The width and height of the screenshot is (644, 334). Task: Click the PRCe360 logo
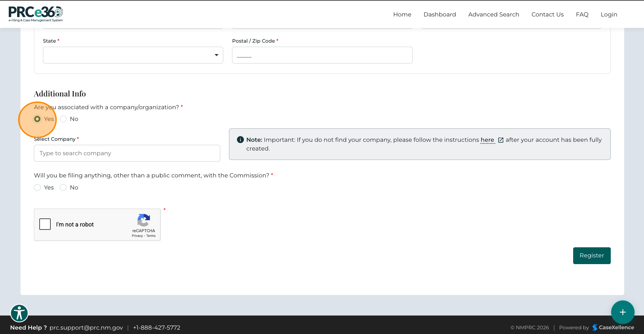pos(36,14)
